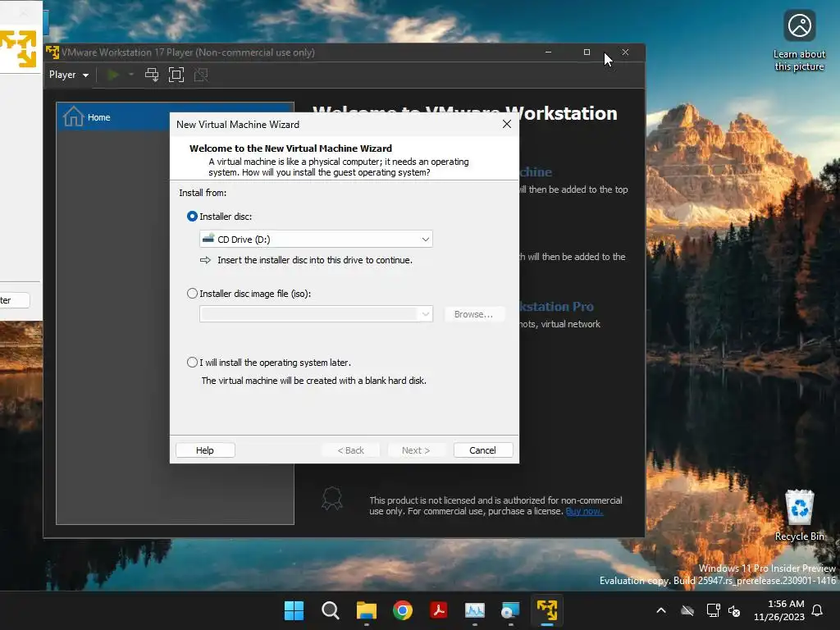Click the license ribbon badge icon
Viewport: 840px width, 630px height.
pos(332,498)
